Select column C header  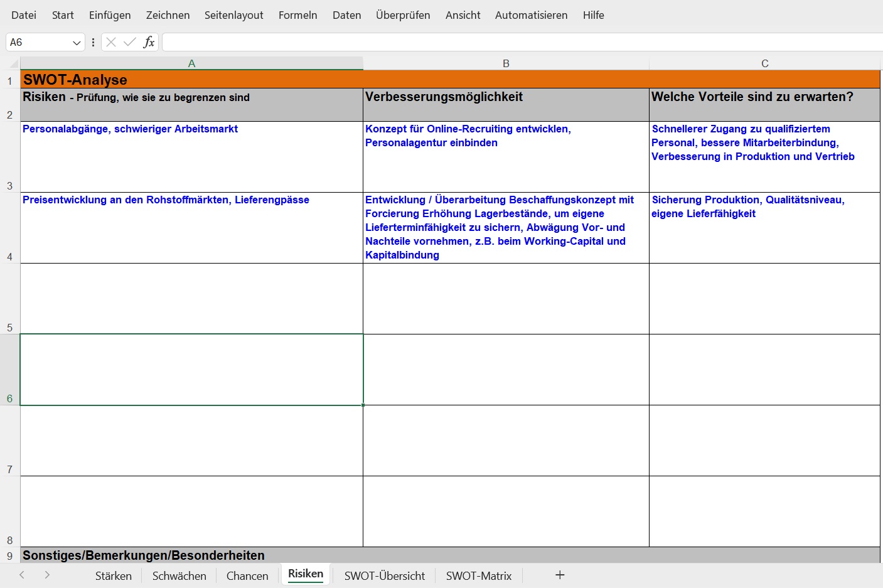tap(764, 63)
